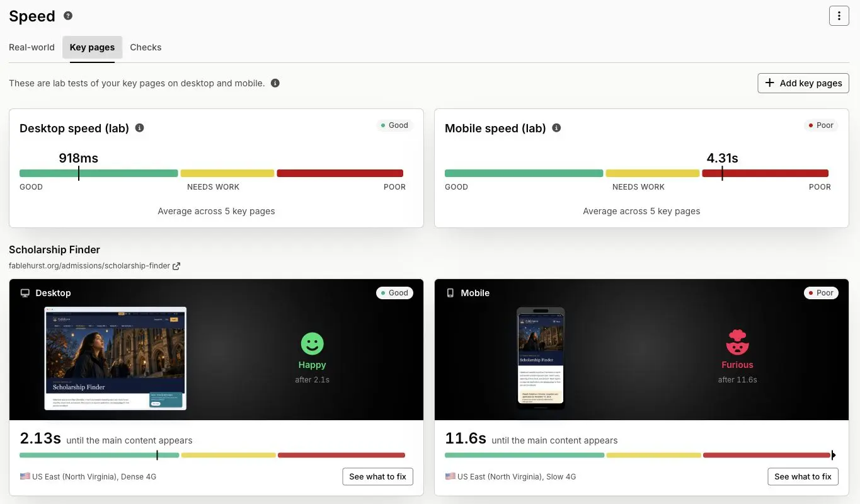Click info icon next to Mobile speed (lab)
Image resolution: width=860 pixels, height=504 pixels.
tap(556, 128)
